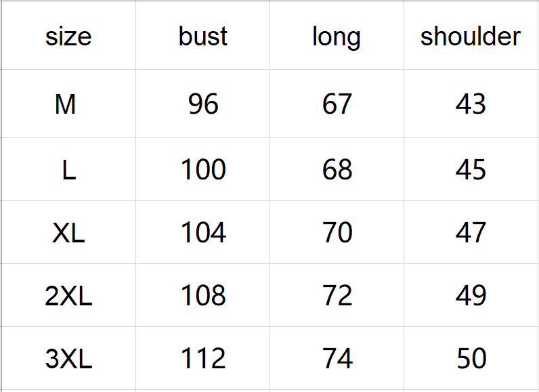Select the 2XL size cell

68,297
